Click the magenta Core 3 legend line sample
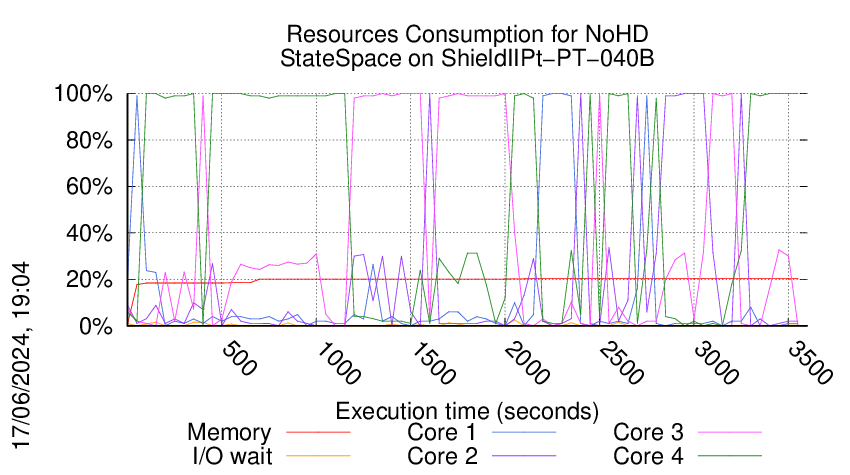850x475 pixels. pos(730,432)
